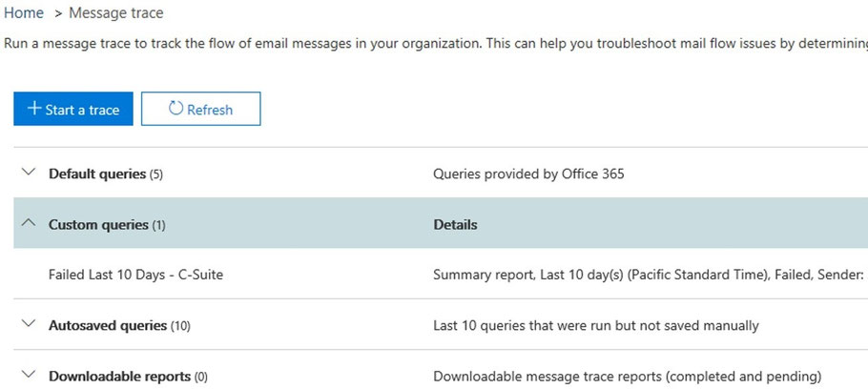Expand the Downloadable reports chevron

(28, 375)
